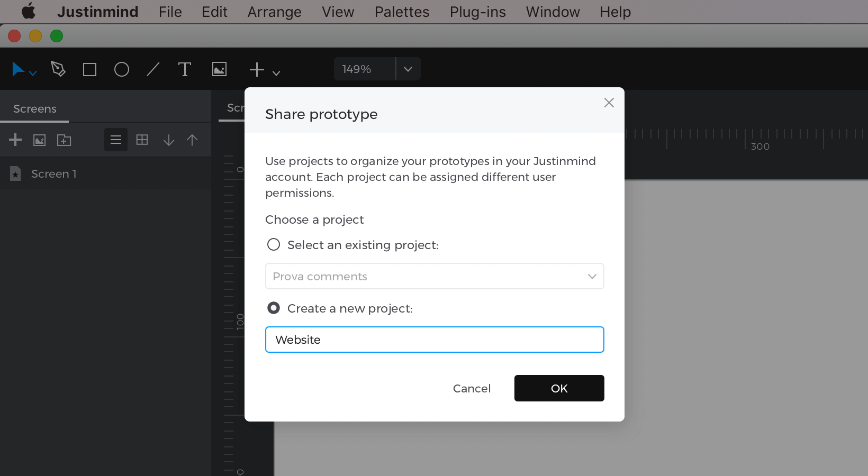
Task: Open the Plug-ins menu
Action: (478, 12)
